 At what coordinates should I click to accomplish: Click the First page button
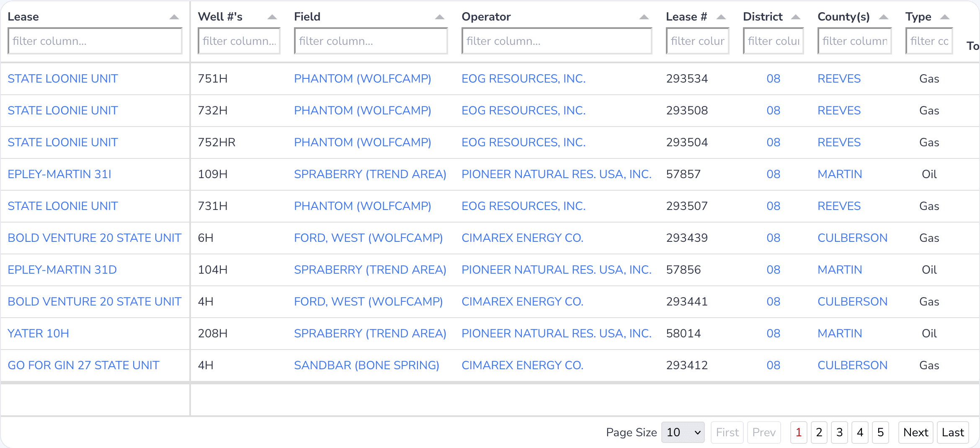[x=727, y=432]
